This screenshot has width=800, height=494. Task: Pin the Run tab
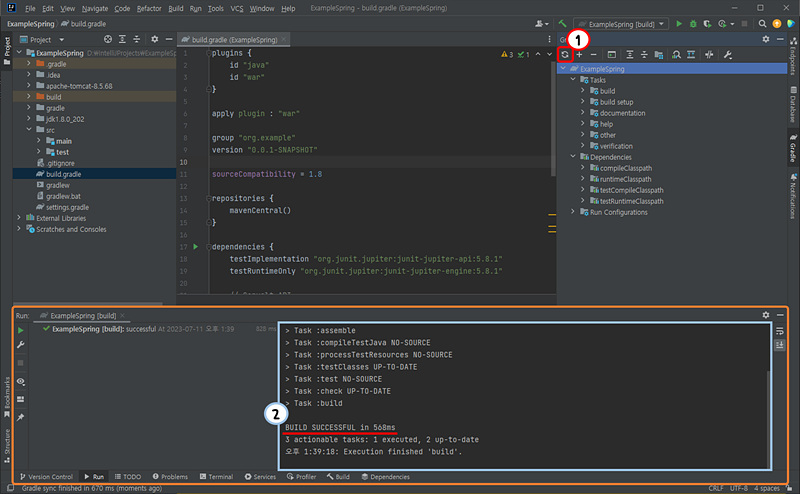20,417
